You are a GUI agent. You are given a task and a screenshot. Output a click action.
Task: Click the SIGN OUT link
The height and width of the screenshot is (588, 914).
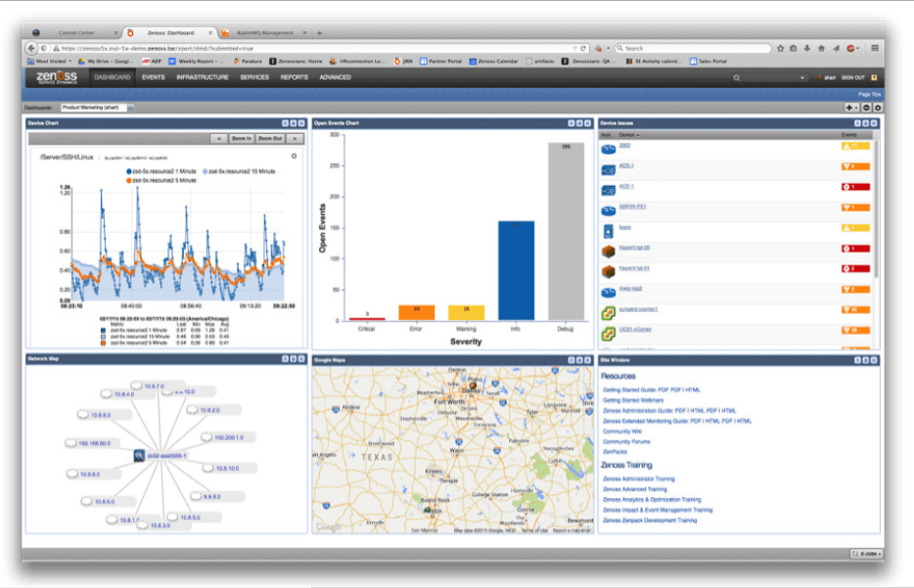[852, 77]
